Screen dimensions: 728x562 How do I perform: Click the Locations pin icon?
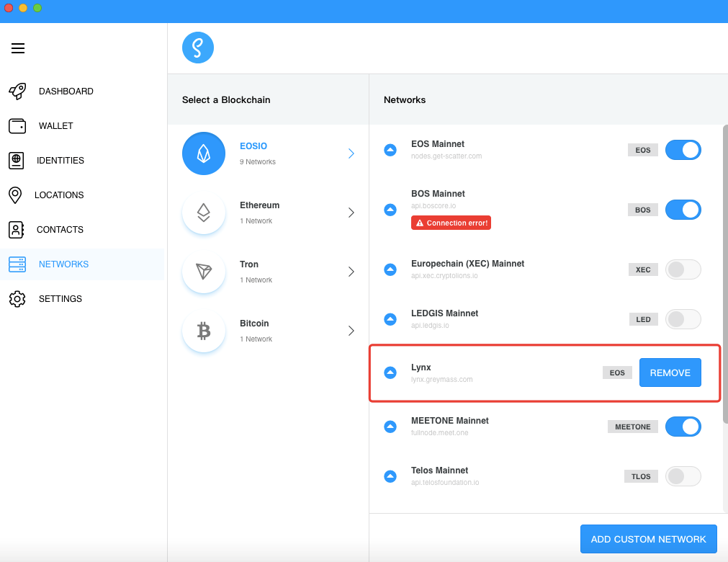(15, 195)
